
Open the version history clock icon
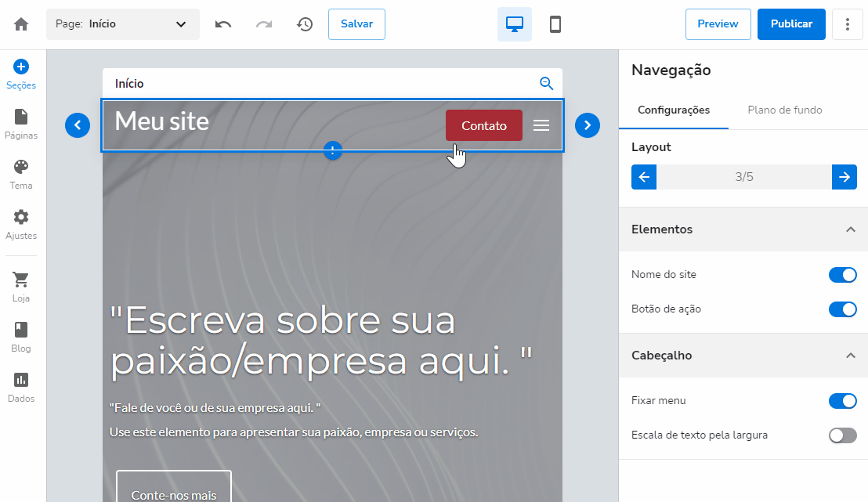(305, 24)
